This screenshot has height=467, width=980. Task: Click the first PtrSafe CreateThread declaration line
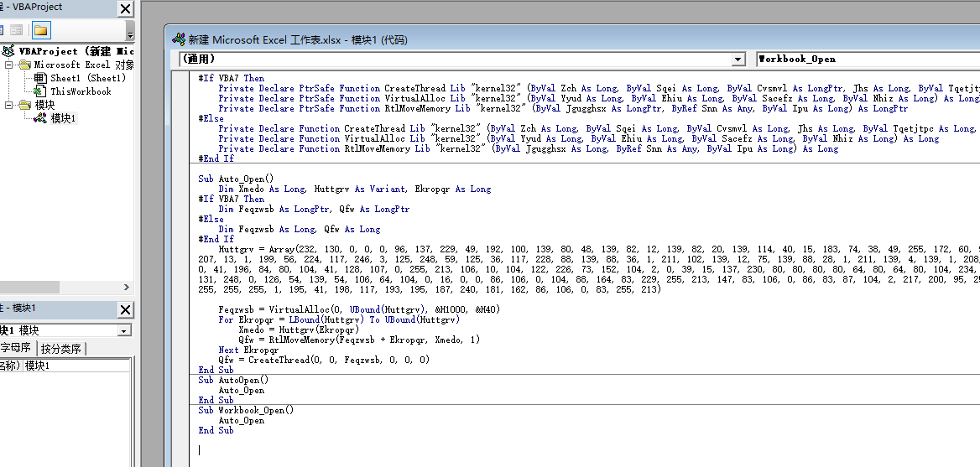pyautogui.click(x=599, y=88)
